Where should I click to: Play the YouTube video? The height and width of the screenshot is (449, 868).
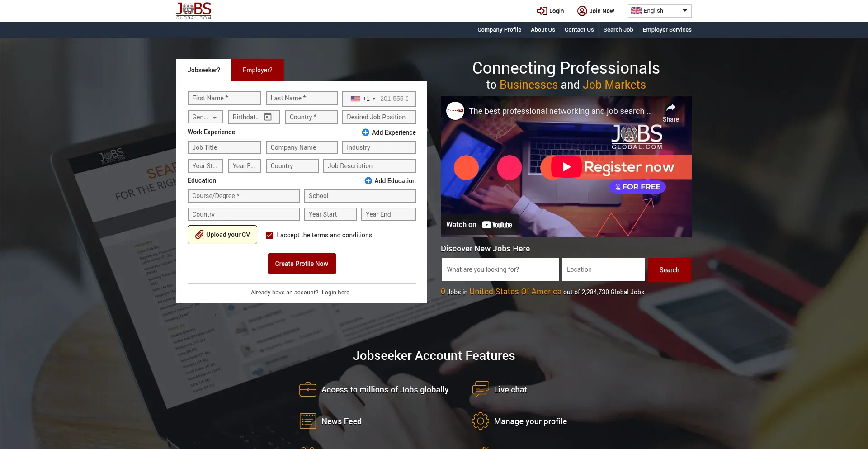(566, 167)
